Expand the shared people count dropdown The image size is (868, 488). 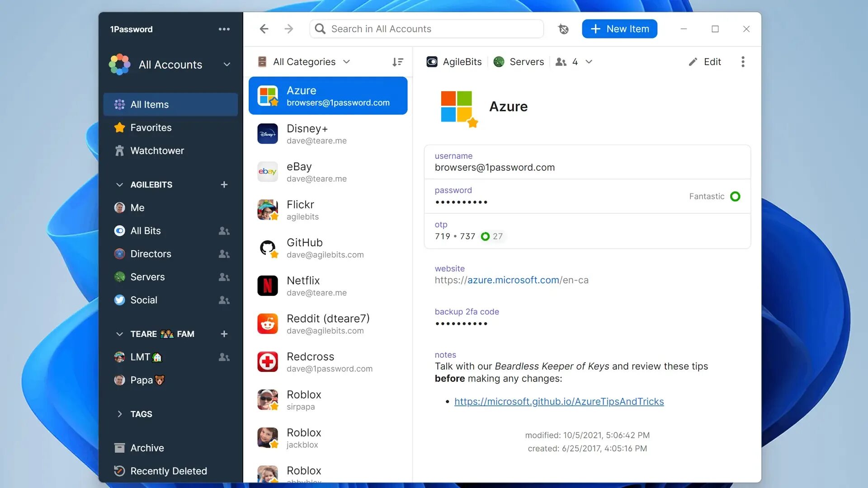pos(589,62)
